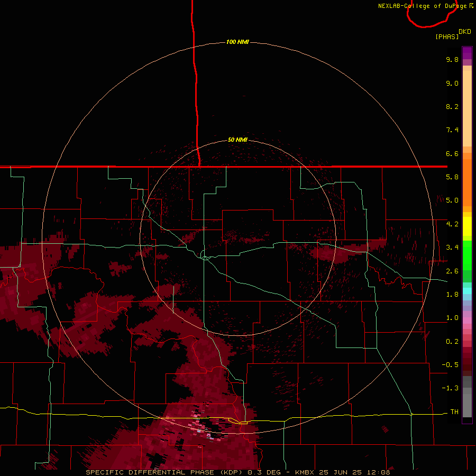Click the Specific Differential Phase caption text
476x476 pixels.
coord(237,472)
